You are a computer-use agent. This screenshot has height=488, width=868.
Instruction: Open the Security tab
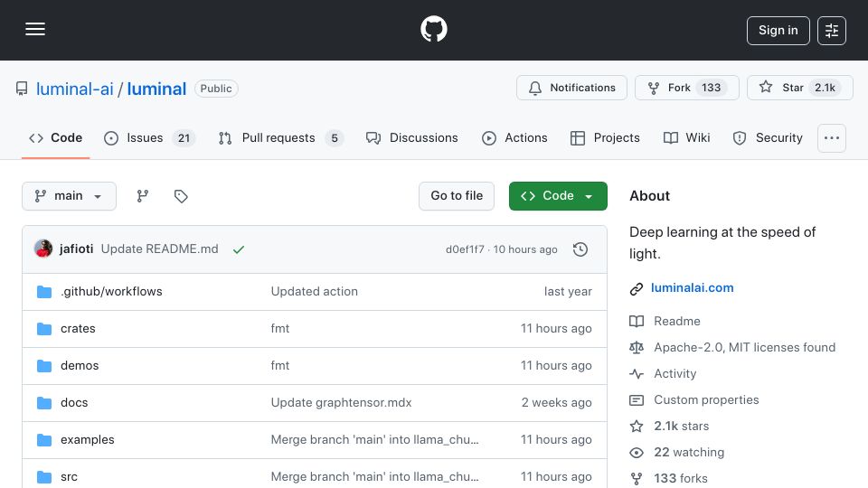(768, 137)
